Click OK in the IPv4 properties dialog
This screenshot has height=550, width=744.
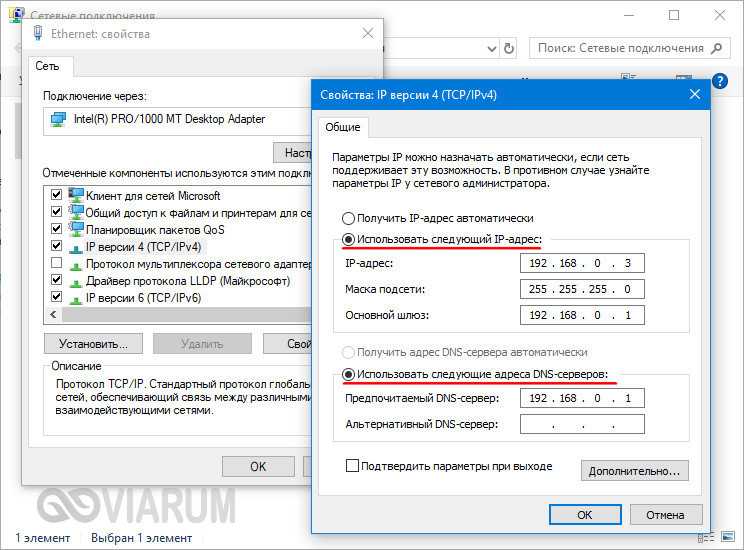click(585, 515)
